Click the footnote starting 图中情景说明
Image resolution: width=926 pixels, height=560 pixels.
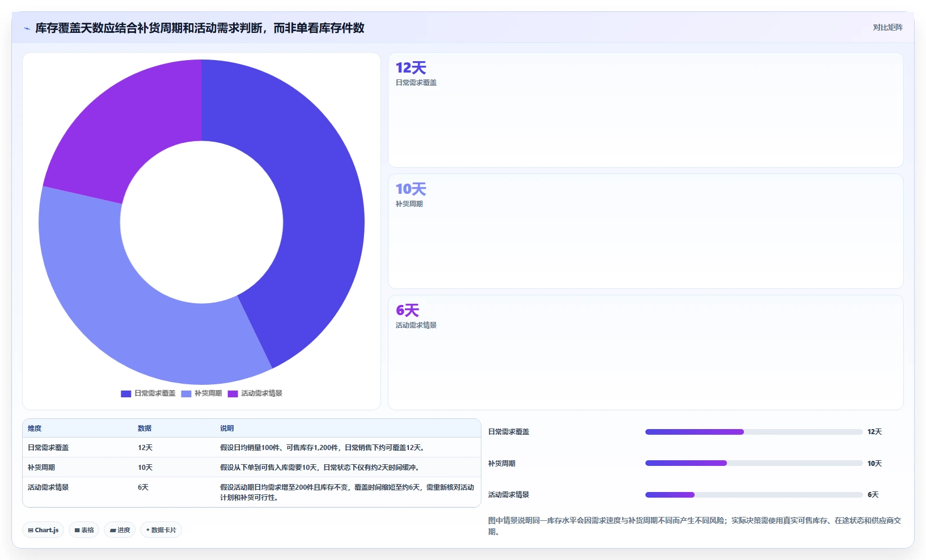coord(695,526)
